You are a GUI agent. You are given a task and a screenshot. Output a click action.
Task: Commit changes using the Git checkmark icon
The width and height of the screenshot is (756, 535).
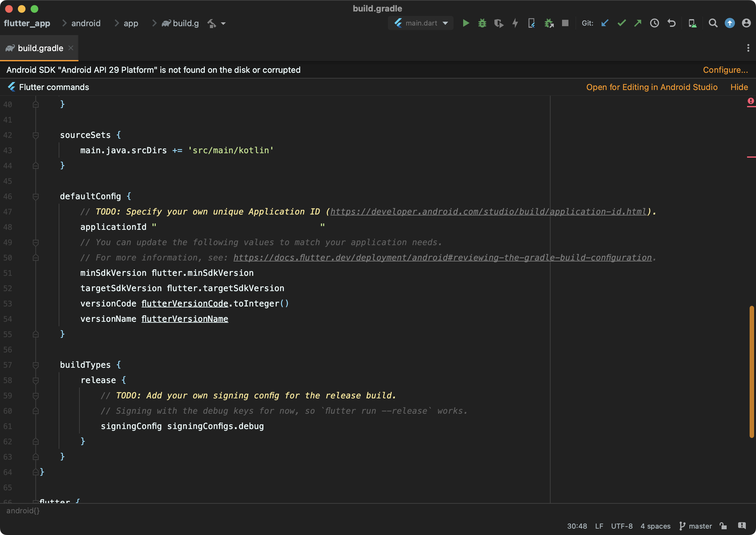coord(621,23)
